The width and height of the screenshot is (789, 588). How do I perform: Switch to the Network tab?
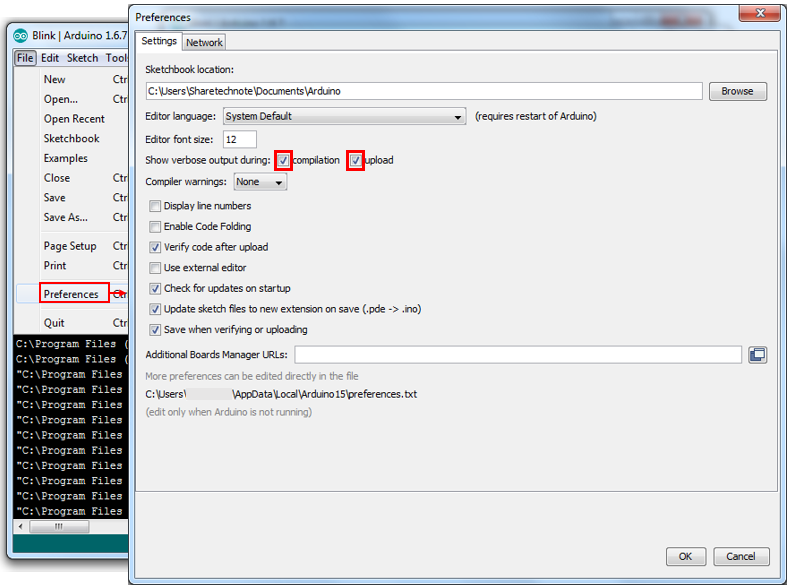[x=204, y=43]
